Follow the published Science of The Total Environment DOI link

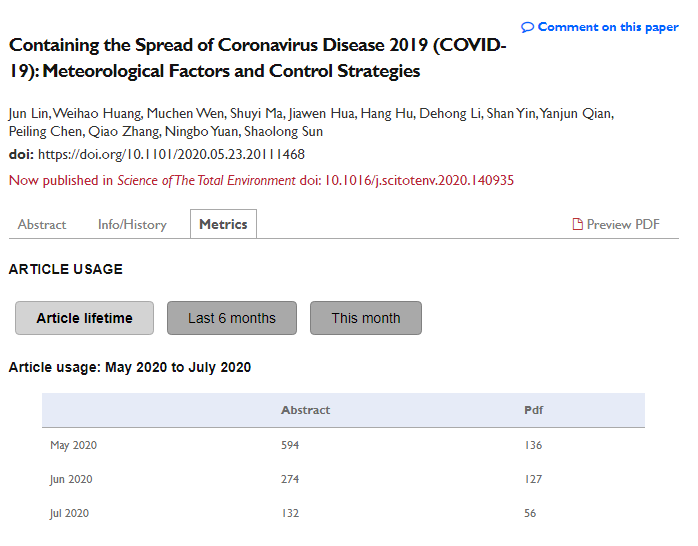pos(420,181)
